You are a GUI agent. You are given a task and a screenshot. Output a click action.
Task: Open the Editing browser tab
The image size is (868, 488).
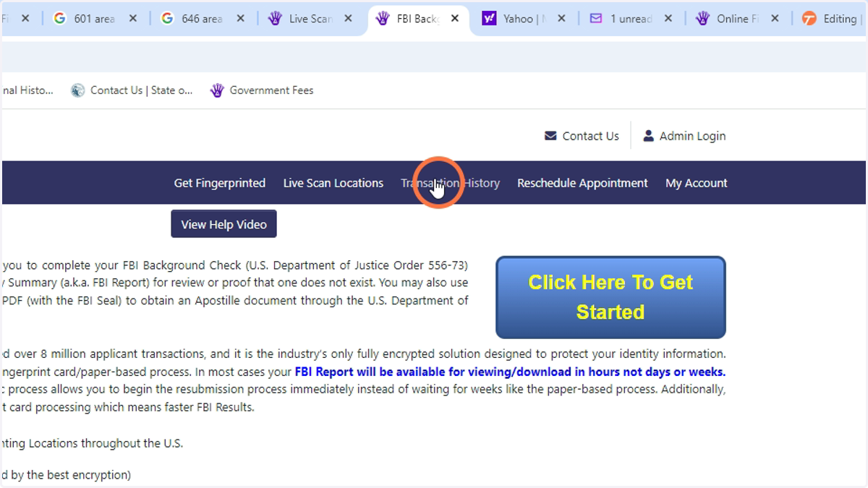pyautogui.click(x=832, y=19)
